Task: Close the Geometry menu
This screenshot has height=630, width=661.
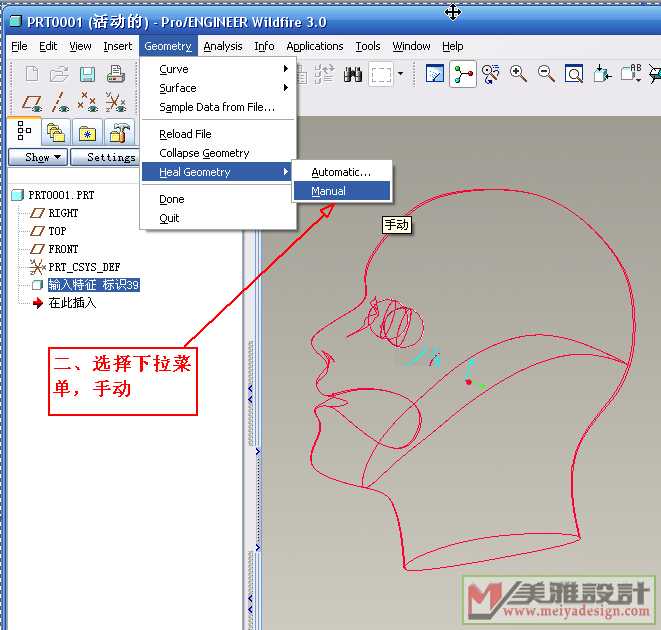Action: pyautogui.click(x=168, y=46)
